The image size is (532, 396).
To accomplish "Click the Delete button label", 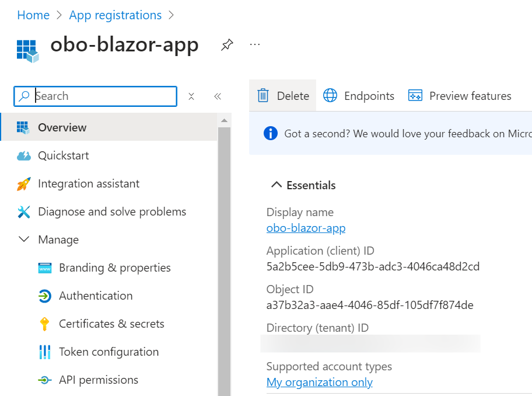I will pyautogui.click(x=293, y=96).
